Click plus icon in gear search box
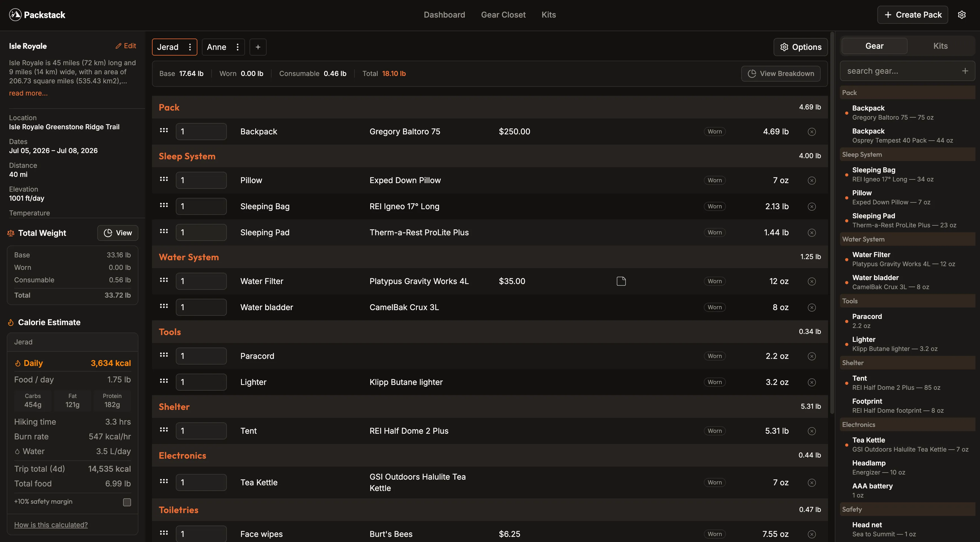 coord(965,71)
